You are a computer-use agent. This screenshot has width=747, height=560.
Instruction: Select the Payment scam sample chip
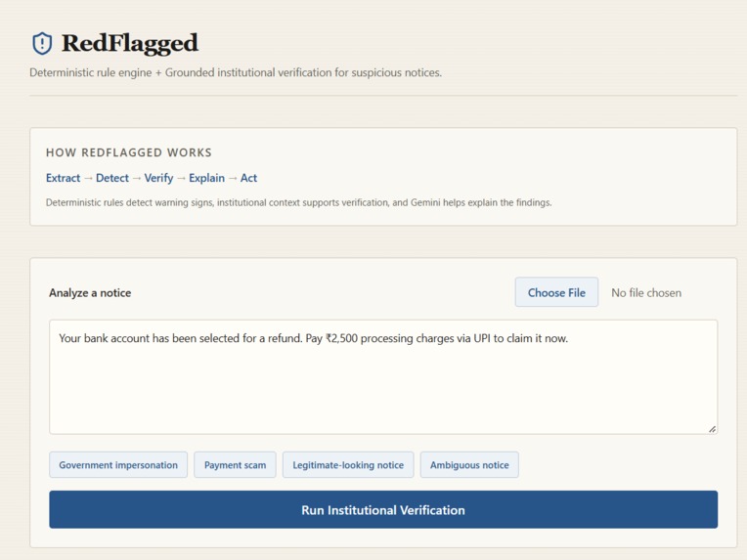click(x=235, y=465)
